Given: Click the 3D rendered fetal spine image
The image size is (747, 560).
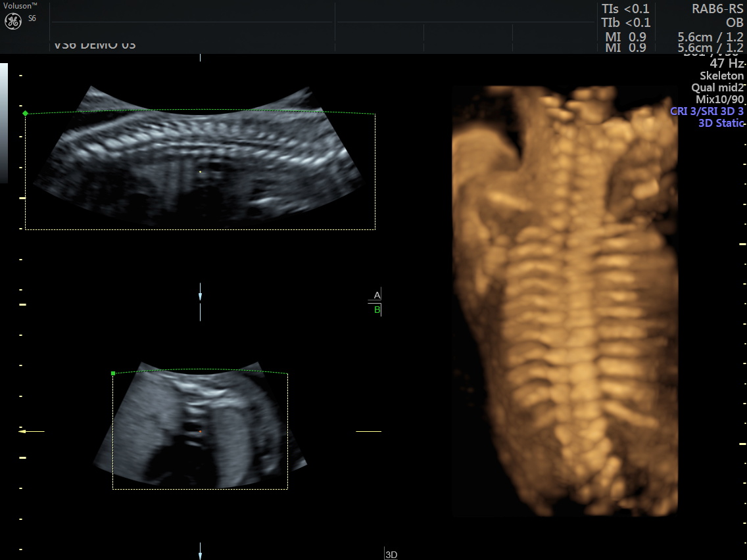Looking at the screenshot, I should coord(564,299).
